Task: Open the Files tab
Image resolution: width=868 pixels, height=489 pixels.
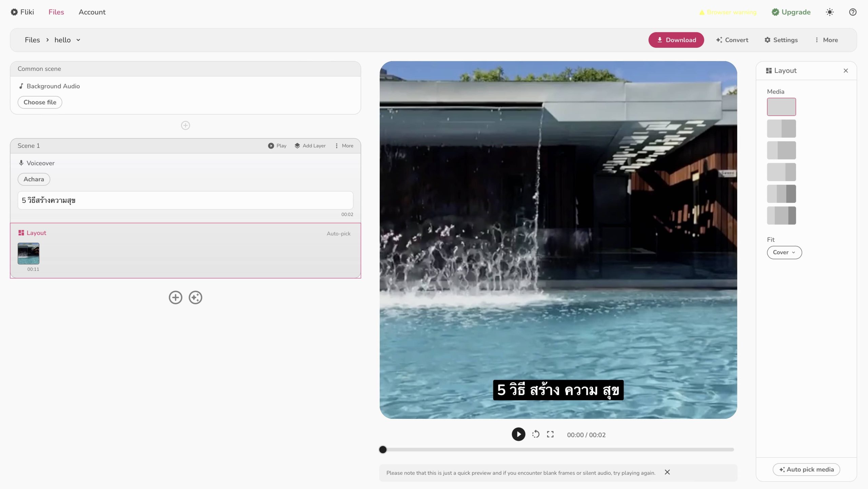Action: 56,12
